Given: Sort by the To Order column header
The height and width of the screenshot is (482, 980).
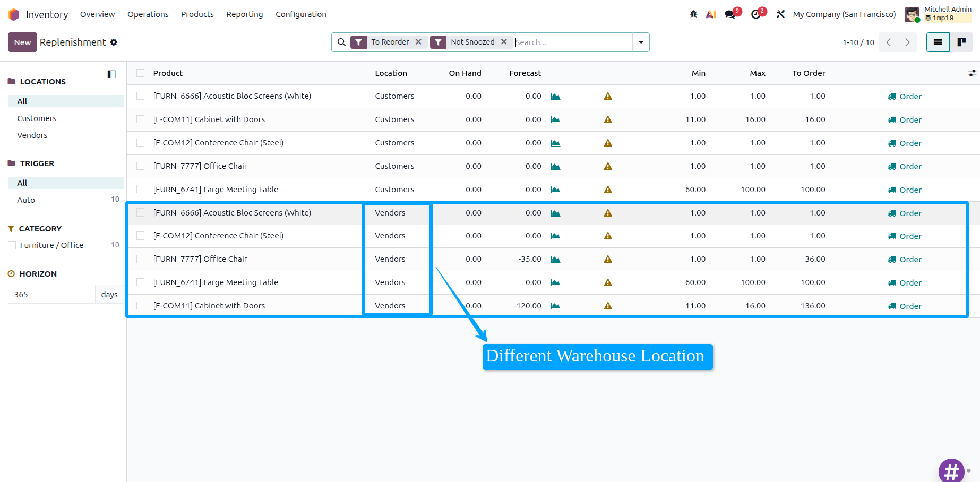Looking at the screenshot, I should tap(809, 73).
